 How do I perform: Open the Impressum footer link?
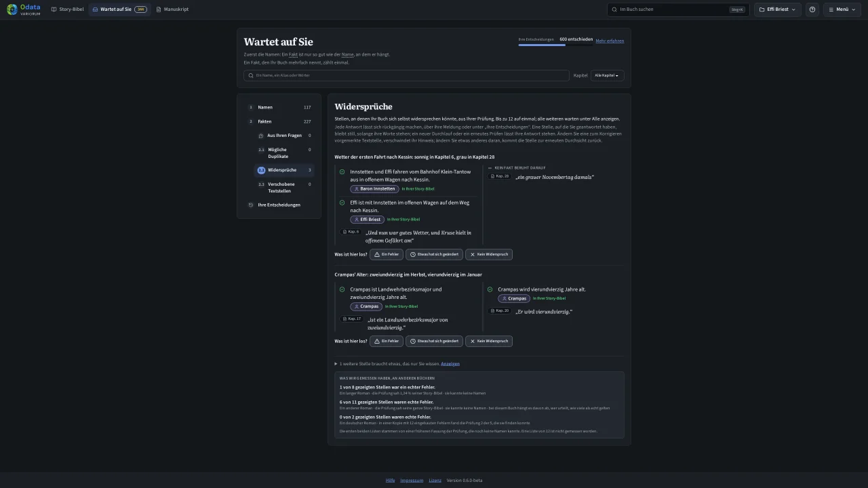[x=412, y=481]
